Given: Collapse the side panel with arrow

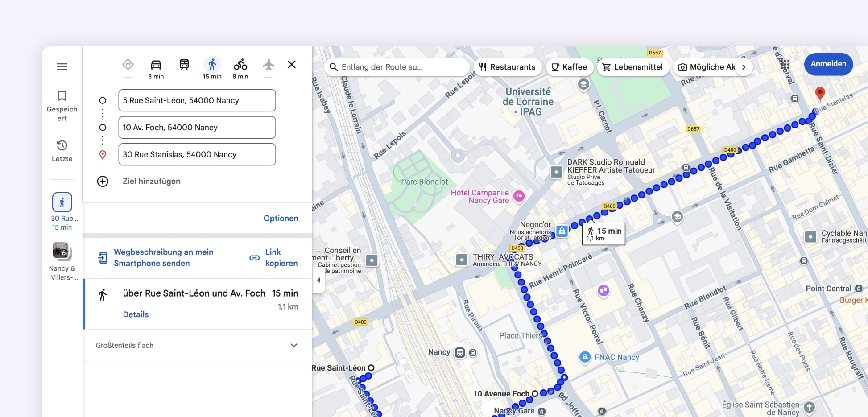Looking at the screenshot, I should click(x=318, y=280).
